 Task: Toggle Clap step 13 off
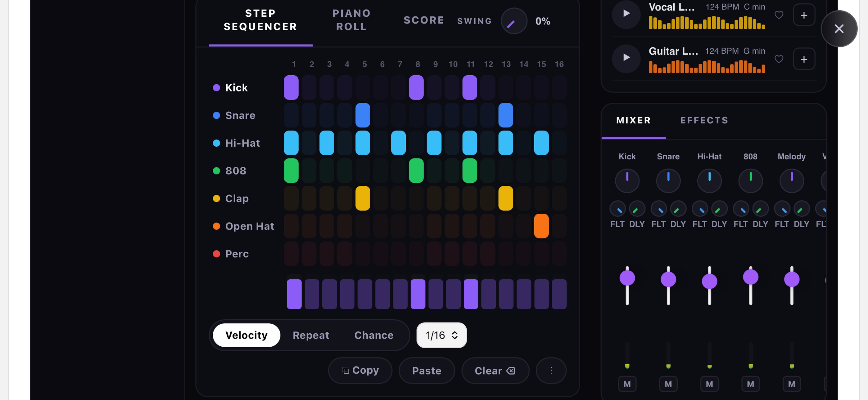coord(505,198)
